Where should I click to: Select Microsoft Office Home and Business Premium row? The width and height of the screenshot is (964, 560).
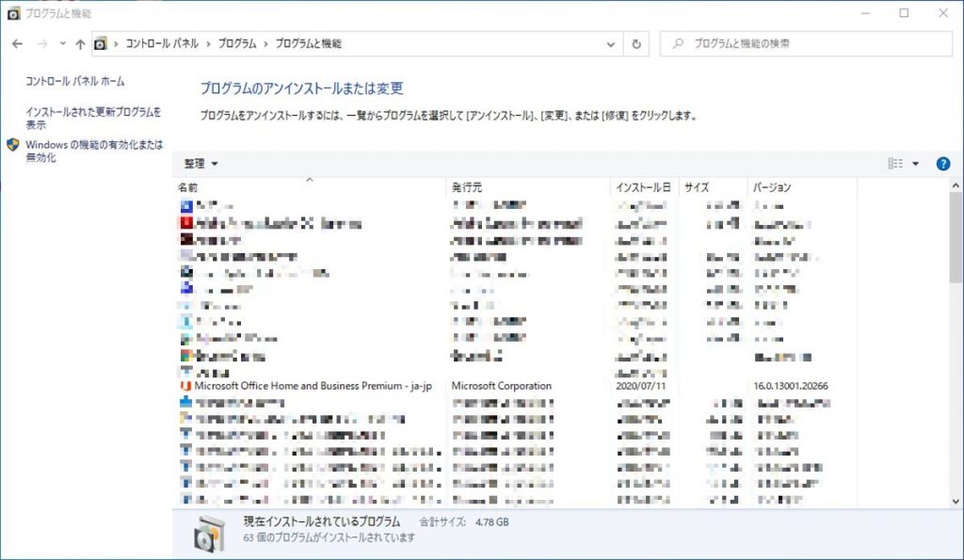(517, 386)
